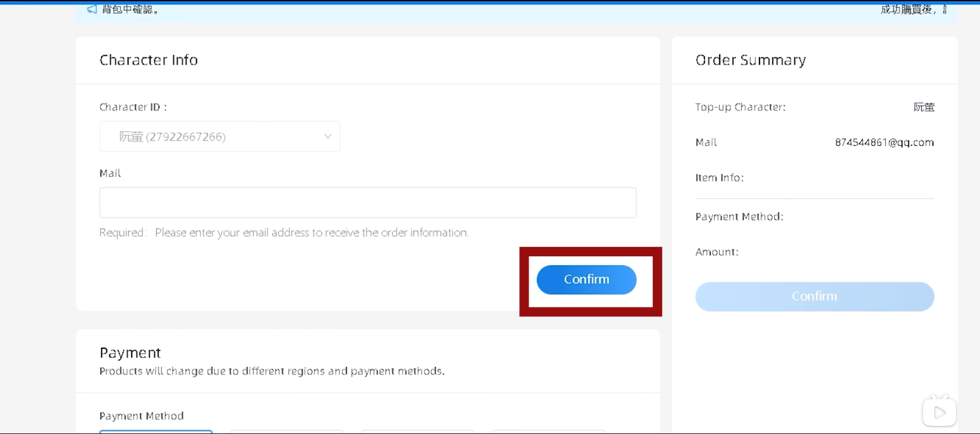
Task: Click the Top-up Character name 阮萤
Action: (924, 107)
